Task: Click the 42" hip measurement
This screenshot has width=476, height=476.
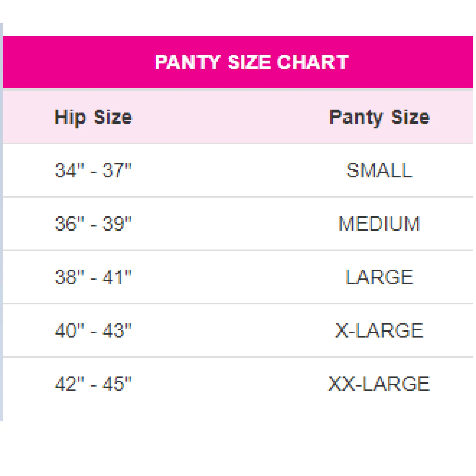Action: tap(69, 384)
